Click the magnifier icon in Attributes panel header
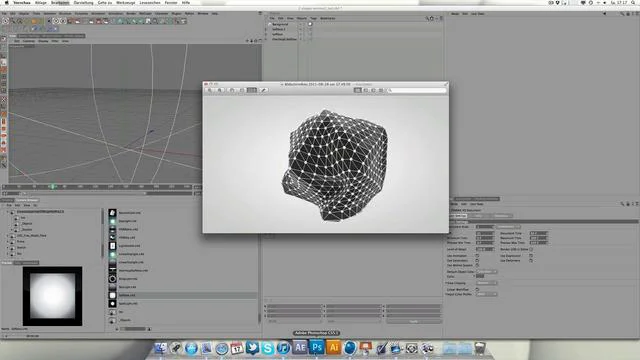 click(622, 204)
